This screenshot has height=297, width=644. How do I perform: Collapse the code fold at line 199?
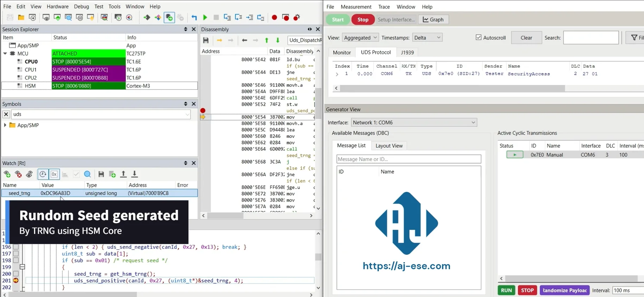(22, 267)
